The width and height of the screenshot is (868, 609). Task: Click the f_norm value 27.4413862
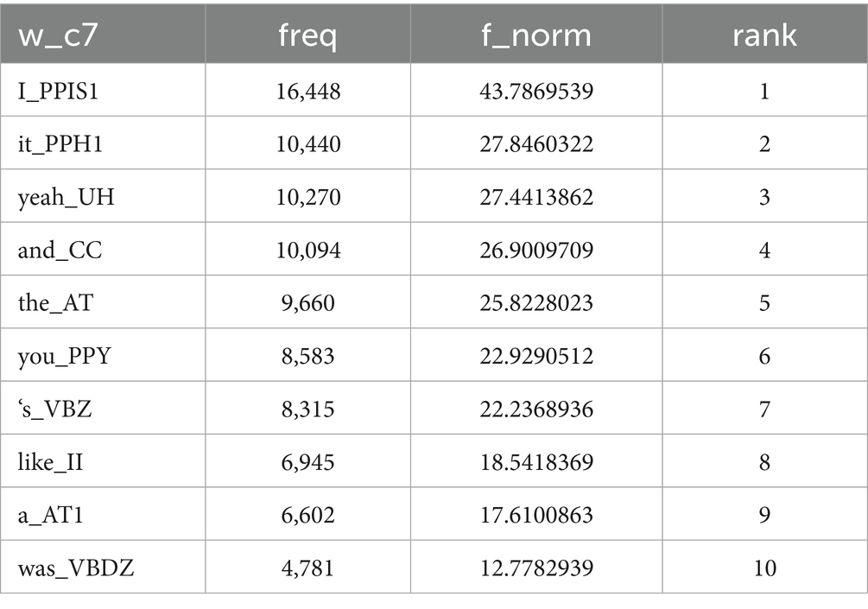(536, 198)
